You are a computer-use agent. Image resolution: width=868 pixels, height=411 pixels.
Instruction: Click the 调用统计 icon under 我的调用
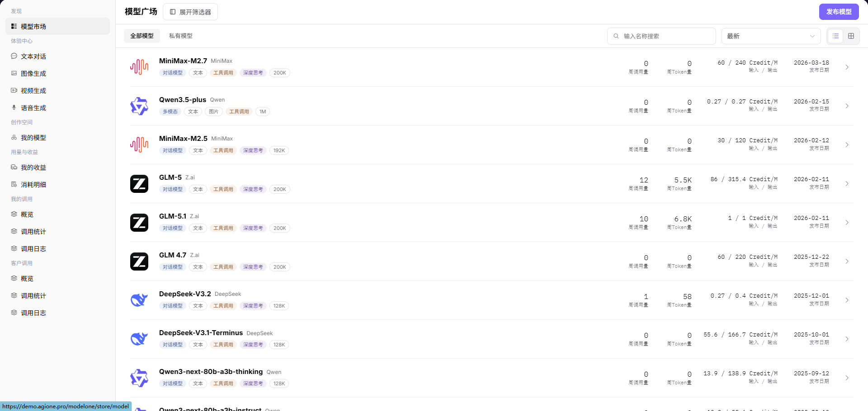pyautogui.click(x=14, y=231)
